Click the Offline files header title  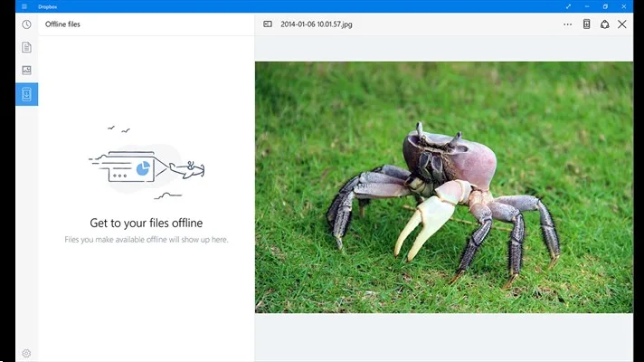tap(62, 24)
